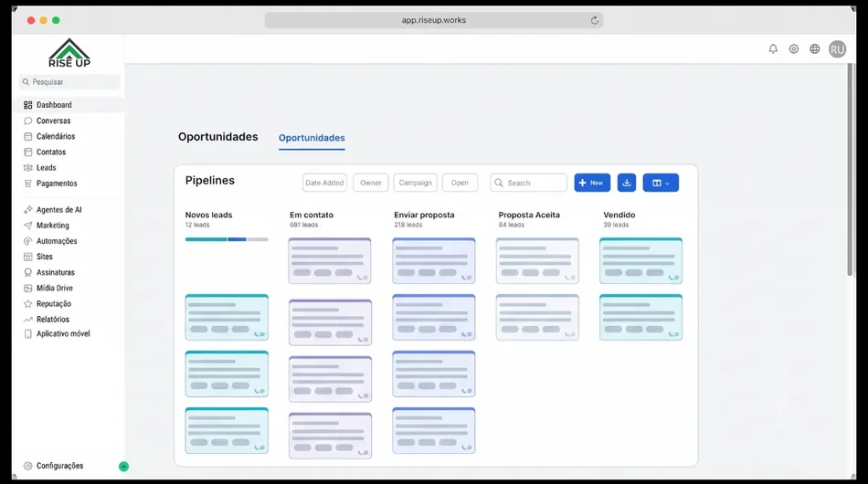Viewport: 868px width, 484px height.
Task: Click the RU user avatar
Action: click(x=837, y=49)
